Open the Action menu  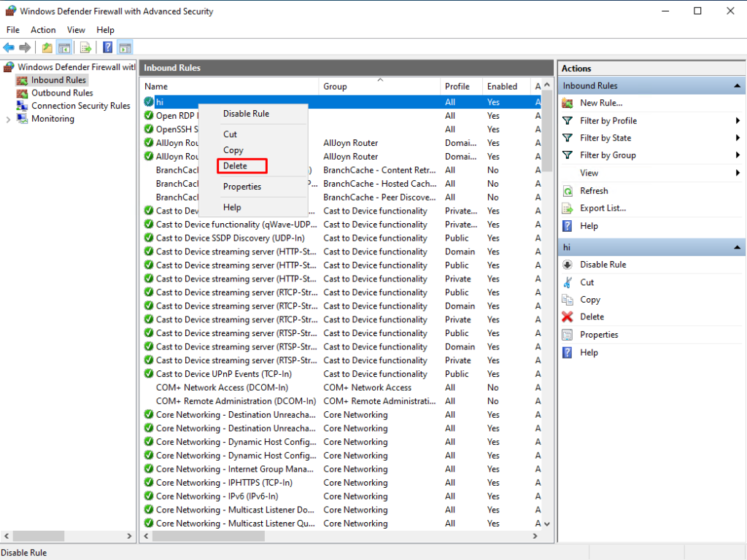click(43, 29)
